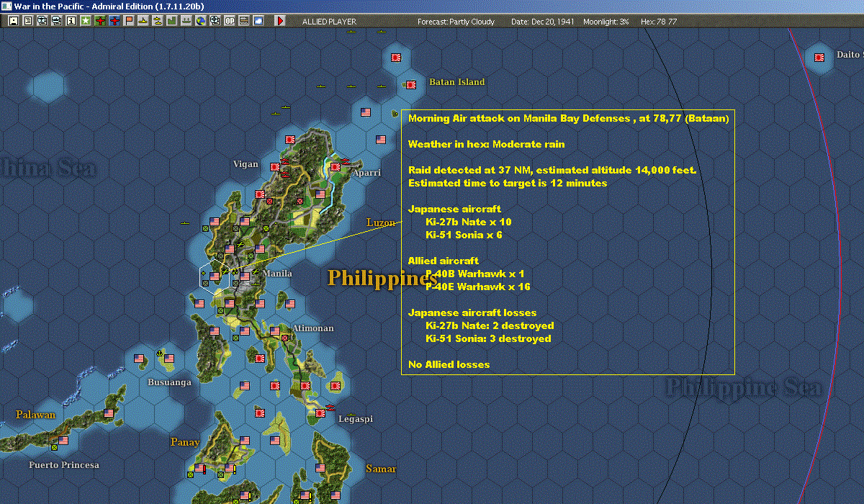Click the Luzon island label

point(381,222)
